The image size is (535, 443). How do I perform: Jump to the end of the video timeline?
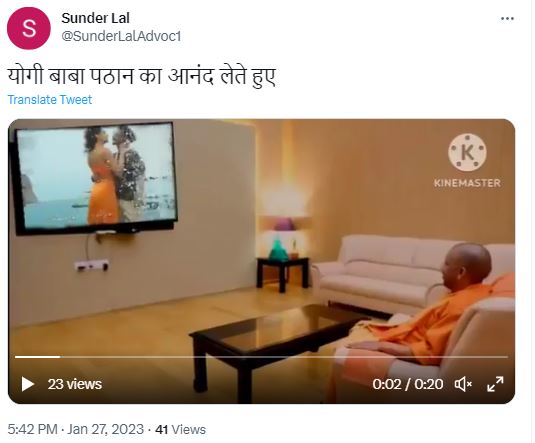coord(507,357)
